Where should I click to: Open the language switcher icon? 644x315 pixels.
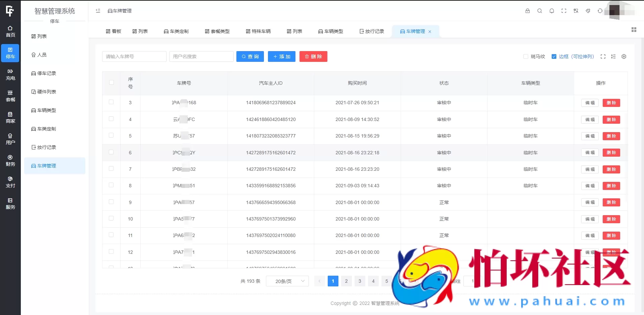click(576, 11)
